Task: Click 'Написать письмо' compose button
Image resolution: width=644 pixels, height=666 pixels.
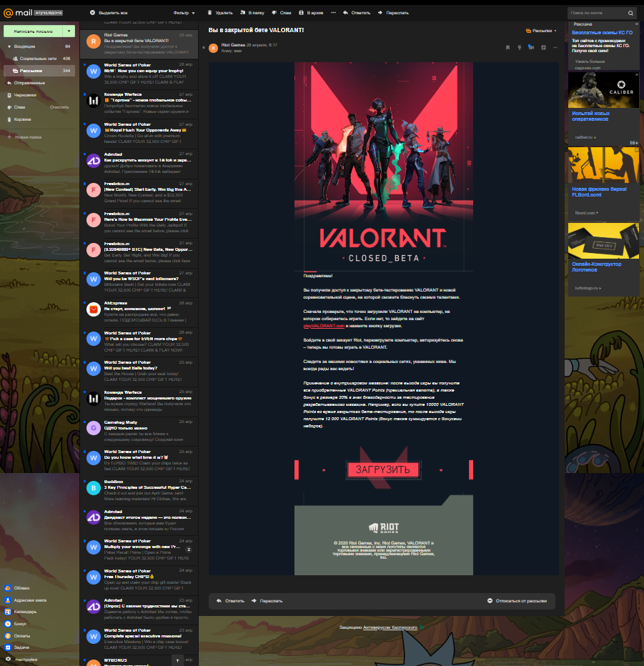Action: pos(33,31)
